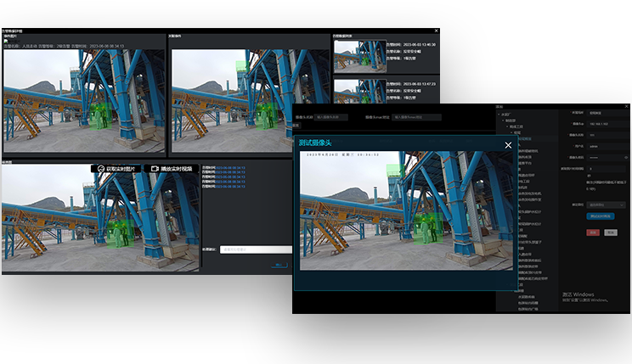The image size is (632, 364).
Task: Close the alarm details window
Action: [436, 31]
